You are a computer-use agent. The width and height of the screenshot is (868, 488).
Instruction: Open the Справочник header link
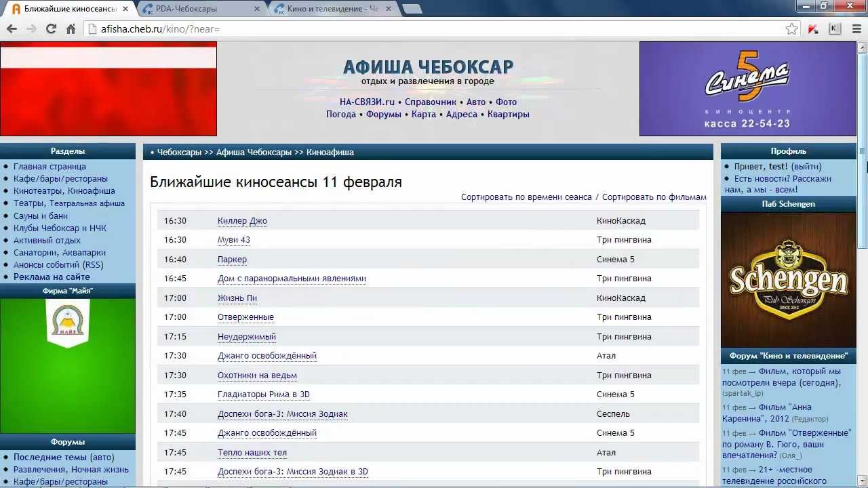431,102
